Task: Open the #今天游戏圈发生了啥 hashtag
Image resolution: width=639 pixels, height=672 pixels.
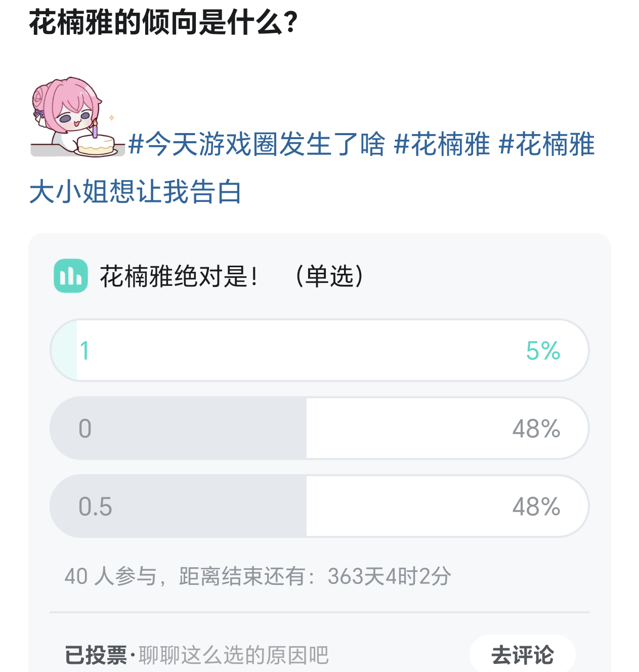Action: point(257,144)
